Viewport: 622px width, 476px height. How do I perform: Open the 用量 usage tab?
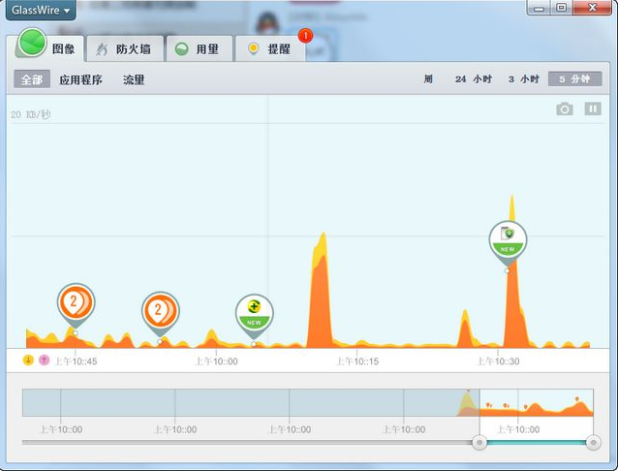pos(200,49)
